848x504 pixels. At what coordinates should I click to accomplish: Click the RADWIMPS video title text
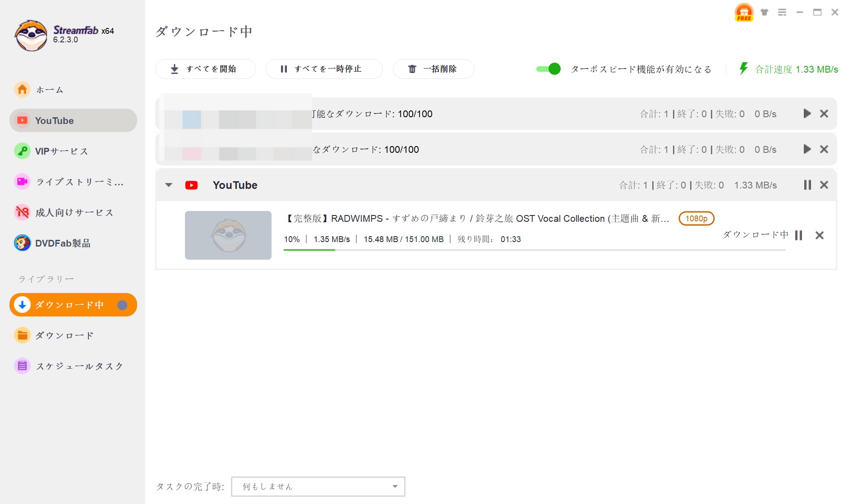(x=476, y=219)
